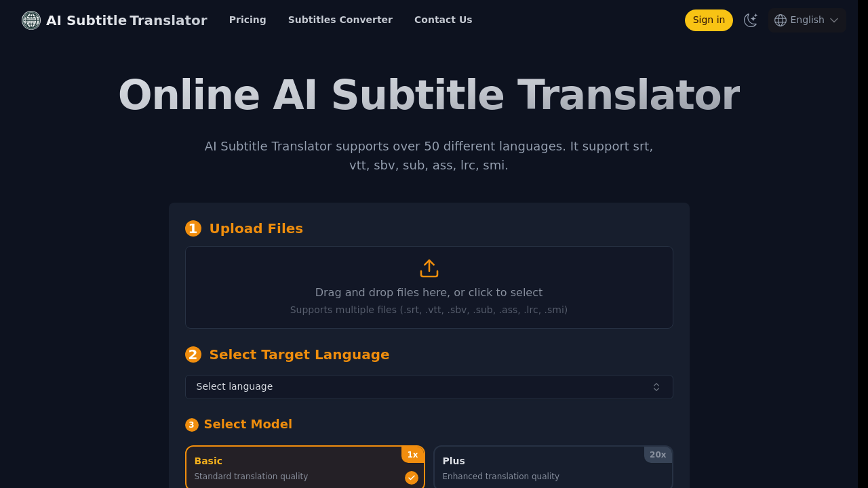Click the step 3 numbered circle

192,424
